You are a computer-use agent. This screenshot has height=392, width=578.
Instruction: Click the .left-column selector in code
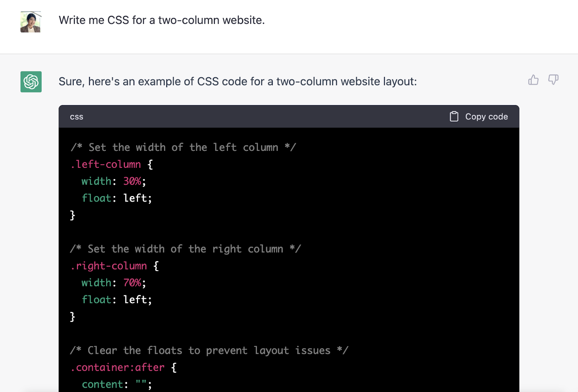point(106,165)
